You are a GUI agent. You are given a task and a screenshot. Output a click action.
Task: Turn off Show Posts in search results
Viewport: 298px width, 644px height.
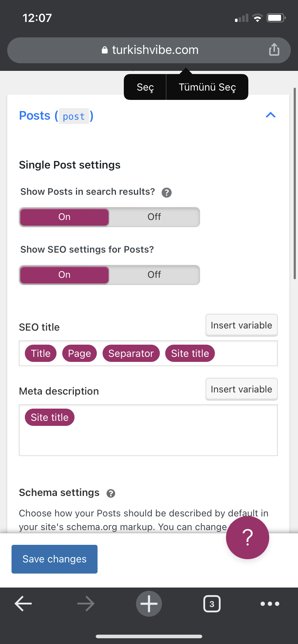point(154,217)
